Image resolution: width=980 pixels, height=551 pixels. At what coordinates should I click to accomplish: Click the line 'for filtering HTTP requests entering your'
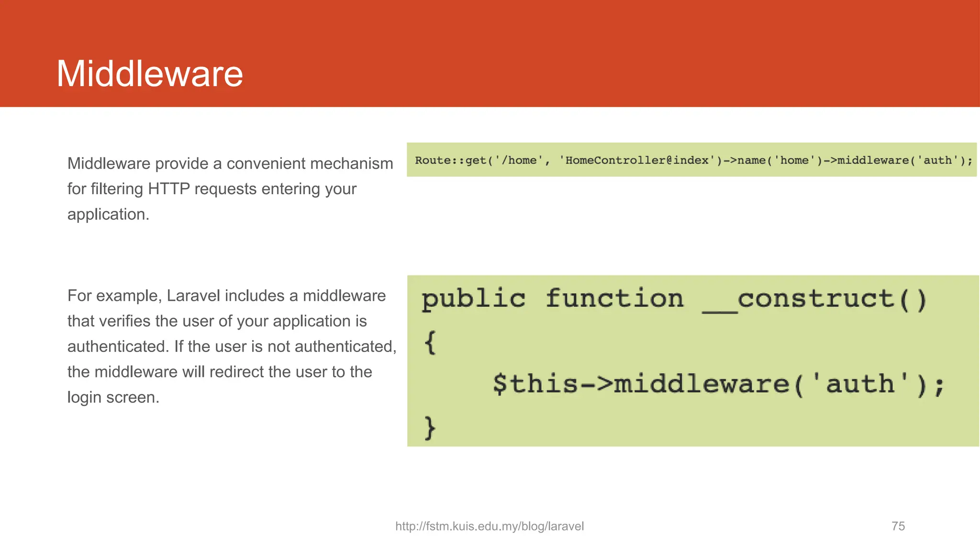[x=212, y=189]
